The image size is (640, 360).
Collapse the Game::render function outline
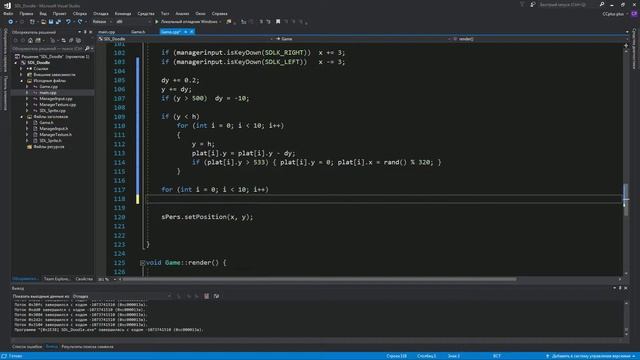click(142, 263)
